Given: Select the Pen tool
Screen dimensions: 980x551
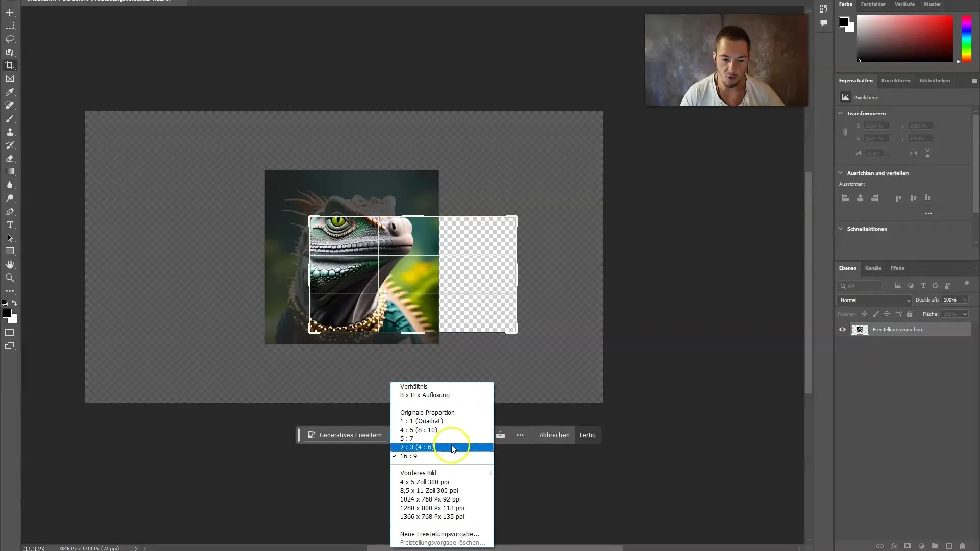Looking at the screenshot, I should tap(10, 211).
